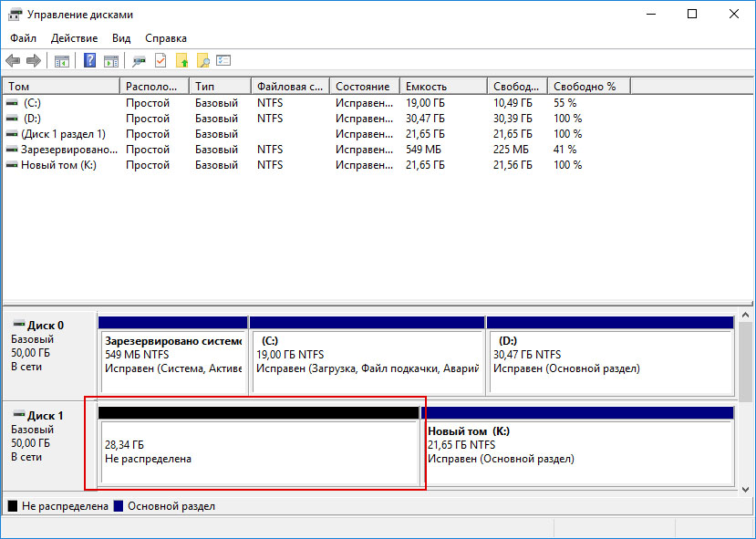Screen dimensions: 756x539
Task: Close the Управление дисками window
Action: pyautogui.click(x=734, y=14)
